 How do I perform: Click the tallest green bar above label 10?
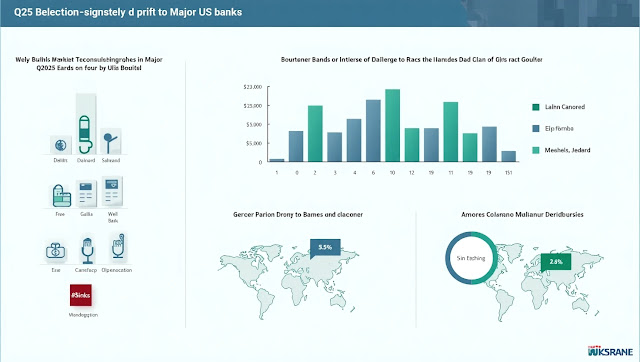pyautogui.click(x=392, y=125)
